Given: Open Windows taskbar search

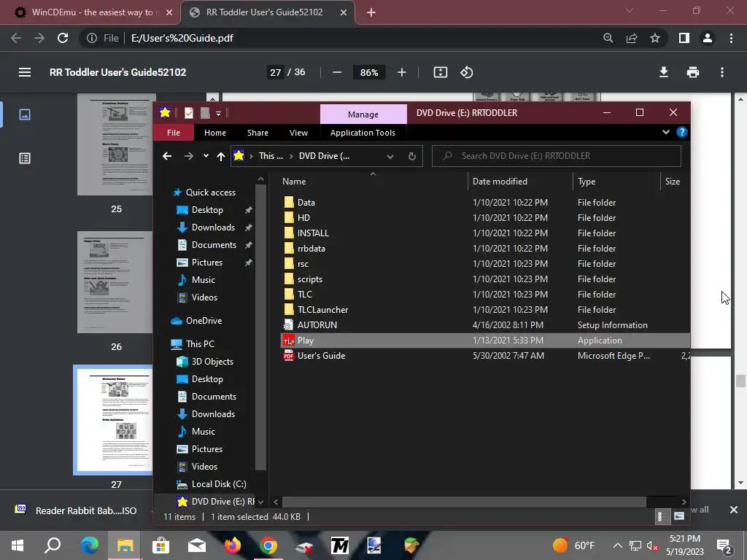Looking at the screenshot, I should point(53,545).
